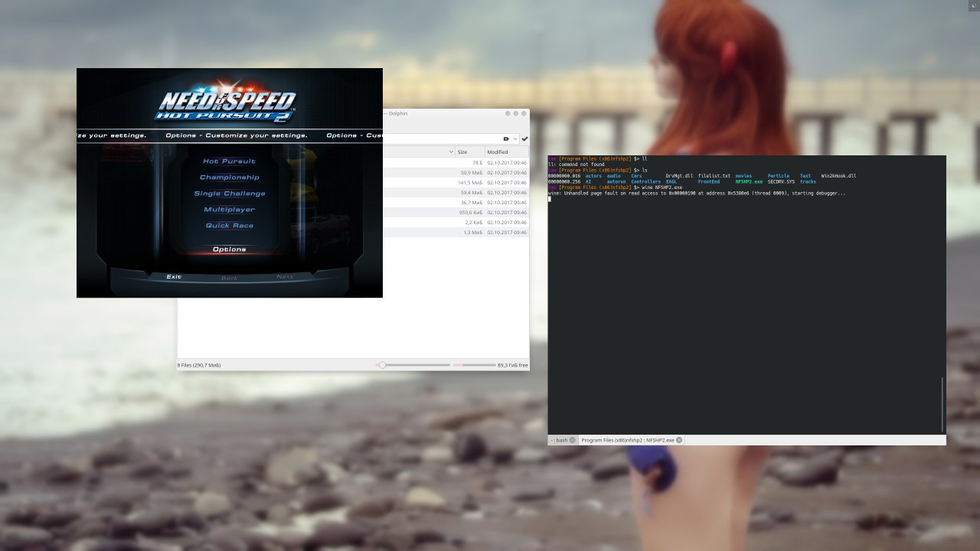Close the NFSHP2.exe terminal tab
The height and width of the screenshot is (551, 980).
point(678,440)
